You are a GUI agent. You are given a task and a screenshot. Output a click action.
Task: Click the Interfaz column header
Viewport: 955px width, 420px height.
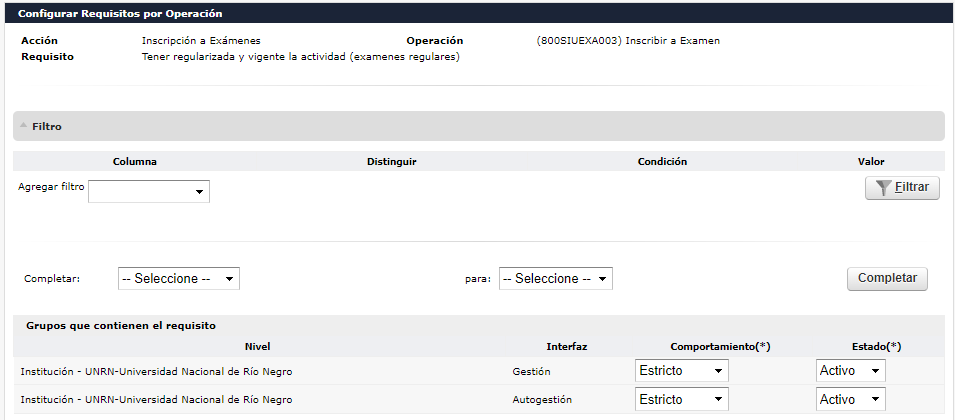click(x=566, y=346)
